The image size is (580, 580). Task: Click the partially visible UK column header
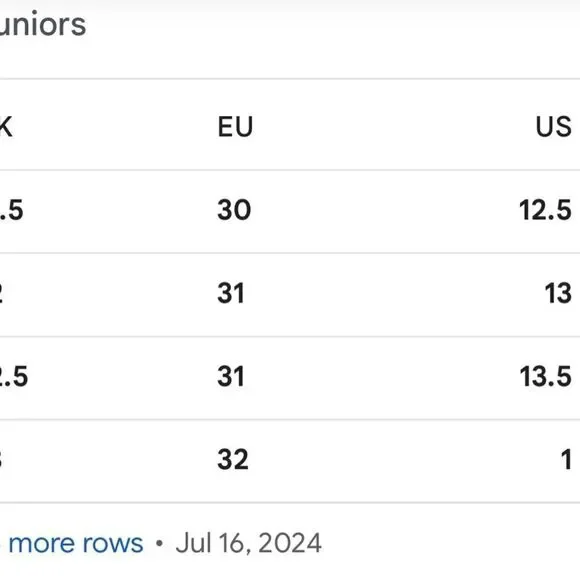coord(6,127)
